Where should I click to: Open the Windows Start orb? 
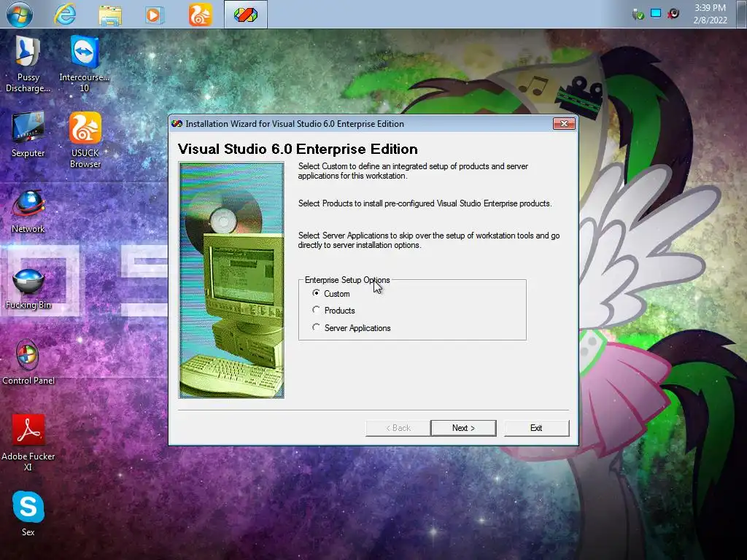click(x=20, y=14)
